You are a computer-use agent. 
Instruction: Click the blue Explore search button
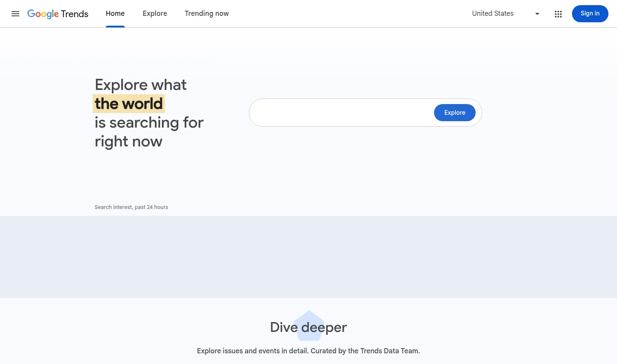(455, 113)
